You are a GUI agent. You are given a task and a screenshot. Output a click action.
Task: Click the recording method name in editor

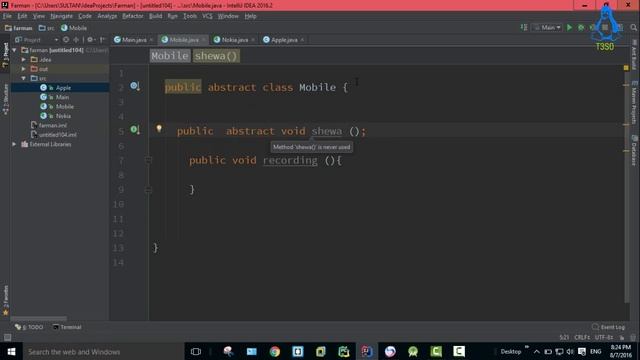(x=290, y=160)
